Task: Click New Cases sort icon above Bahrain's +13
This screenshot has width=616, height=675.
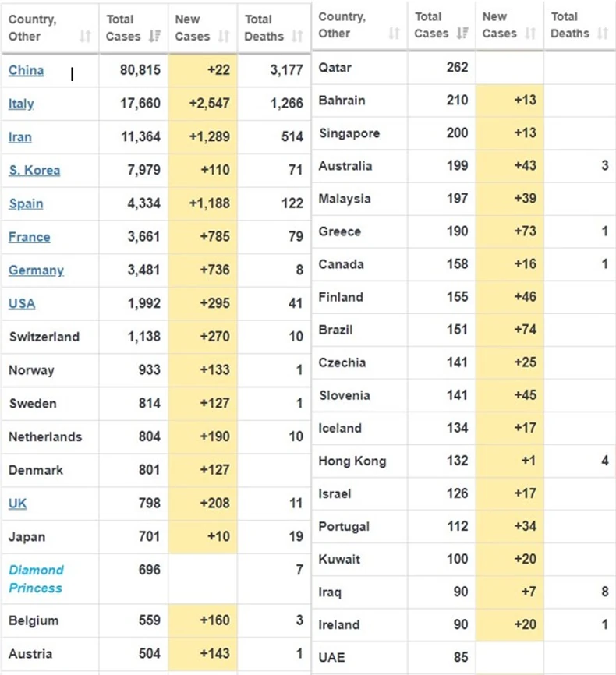Action: pyautogui.click(x=530, y=33)
